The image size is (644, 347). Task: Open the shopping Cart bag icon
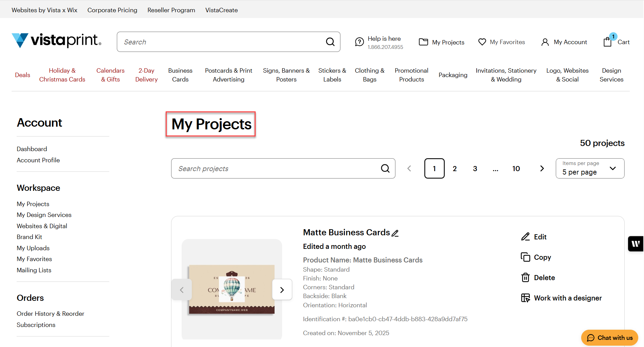click(x=607, y=42)
